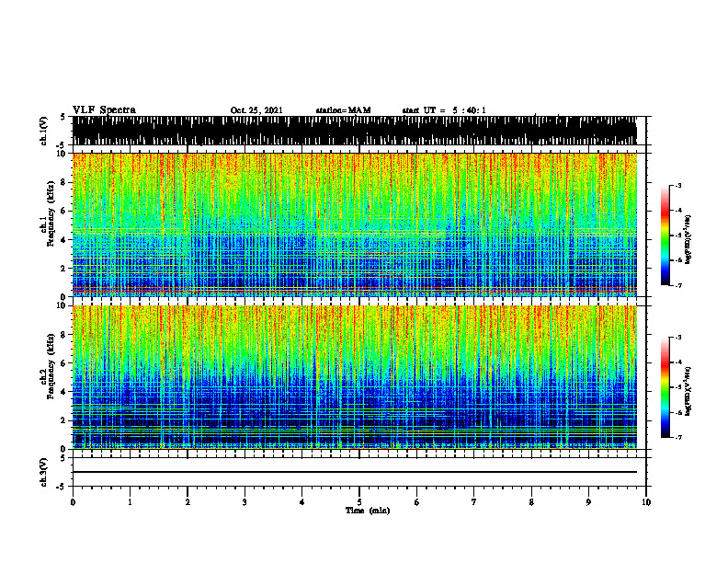The width and height of the screenshot is (728, 563).
Task: Click the ch.1 color bar unit label
Action: tap(688, 240)
